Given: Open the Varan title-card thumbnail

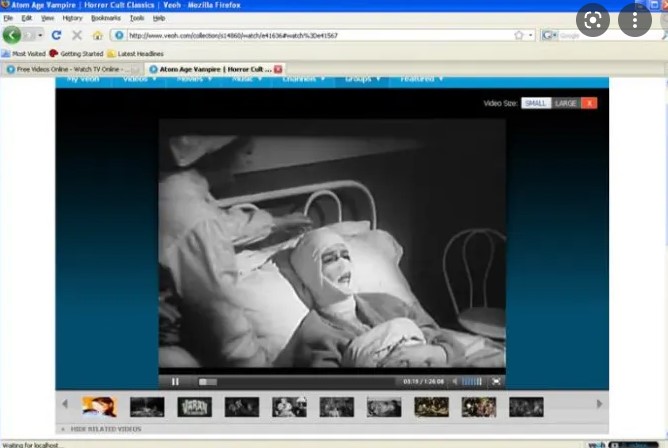Looking at the screenshot, I should (x=194, y=407).
